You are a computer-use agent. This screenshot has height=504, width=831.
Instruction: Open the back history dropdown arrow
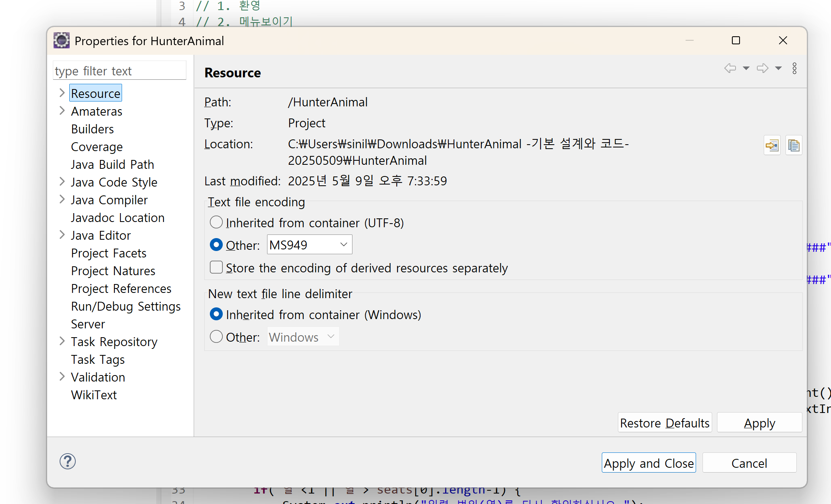tap(746, 68)
